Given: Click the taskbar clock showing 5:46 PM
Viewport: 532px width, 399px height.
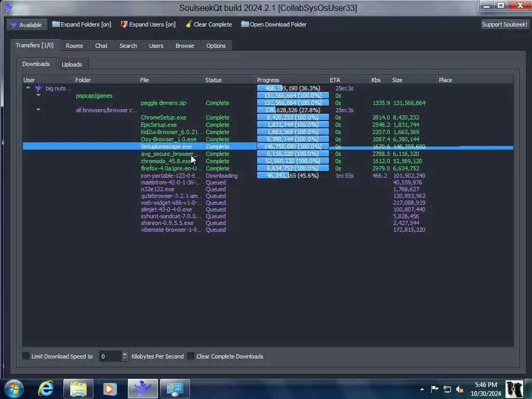Looking at the screenshot, I should tap(486, 389).
